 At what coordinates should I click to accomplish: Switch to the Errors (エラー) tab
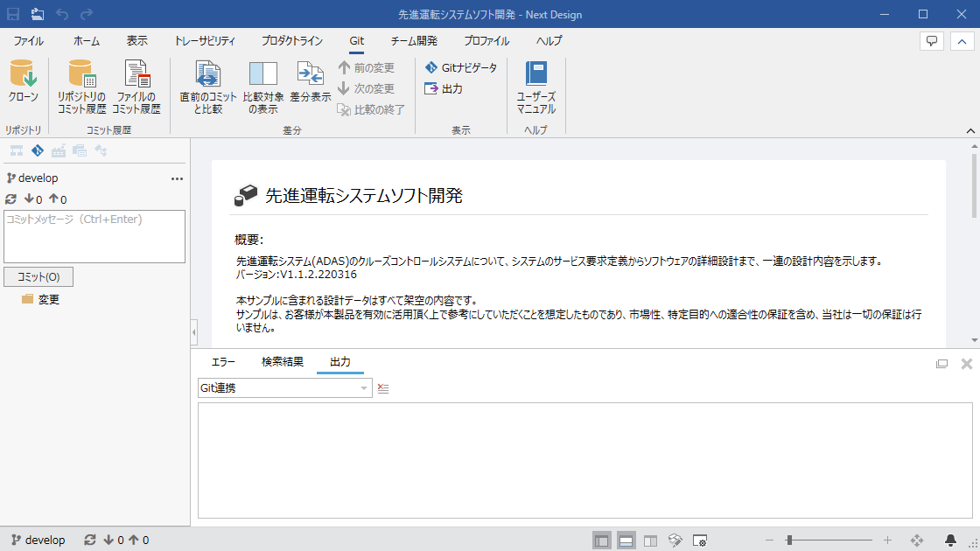pyautogui.click(x=223, y=362)
